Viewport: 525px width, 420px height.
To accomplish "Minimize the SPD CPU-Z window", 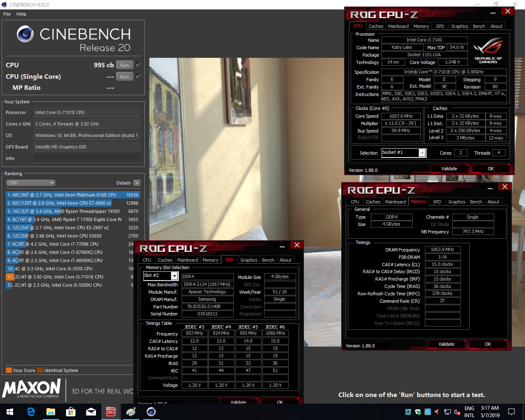I will click(x=283, y=246).
